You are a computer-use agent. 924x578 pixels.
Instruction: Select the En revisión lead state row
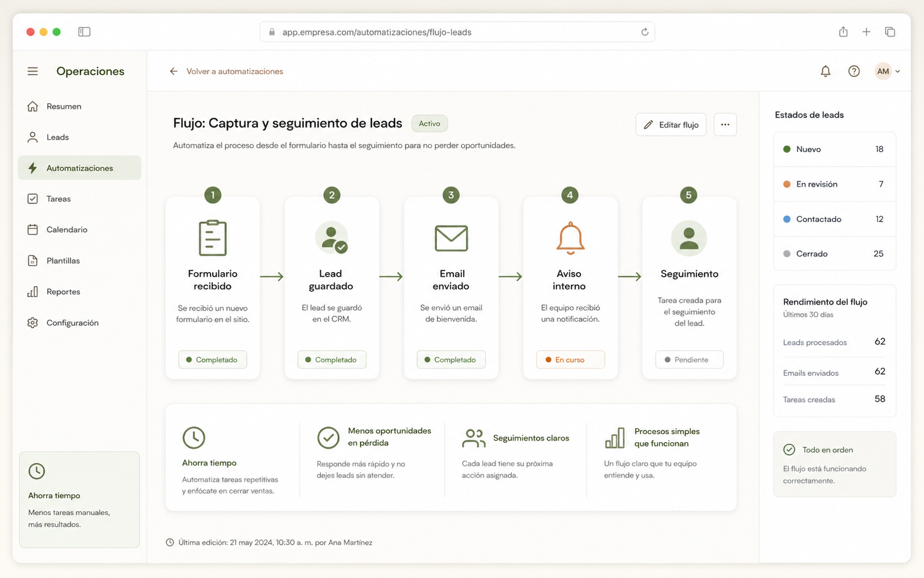pos(834,184)
